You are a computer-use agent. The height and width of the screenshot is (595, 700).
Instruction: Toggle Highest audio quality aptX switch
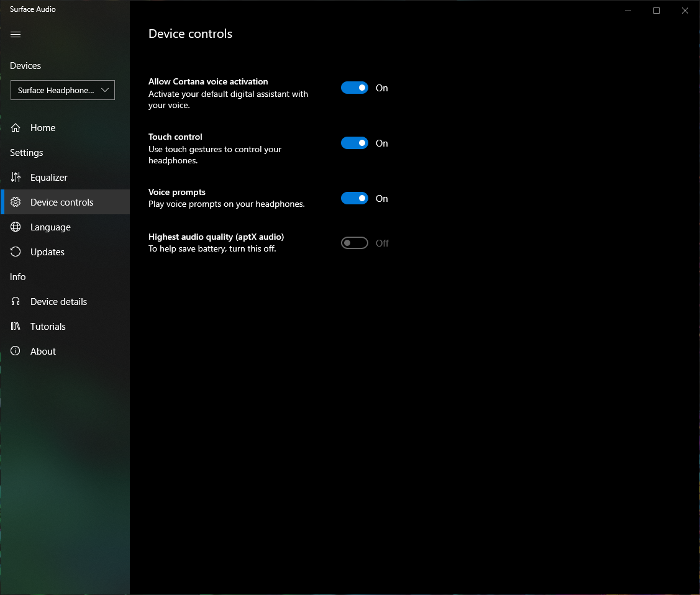(355, 243)
